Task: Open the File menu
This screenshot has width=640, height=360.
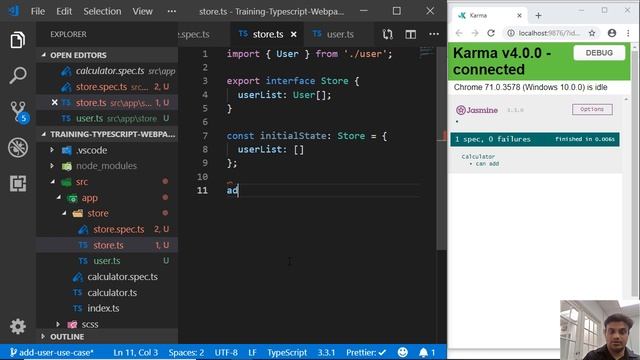Action: pyautogui.click(x=38, y=11)
